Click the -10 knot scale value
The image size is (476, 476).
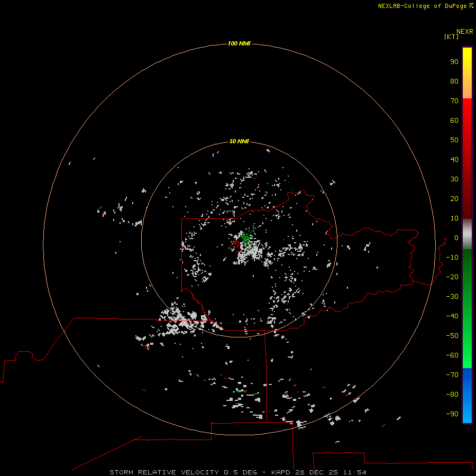pyautogui.click(x=452, y=258)
